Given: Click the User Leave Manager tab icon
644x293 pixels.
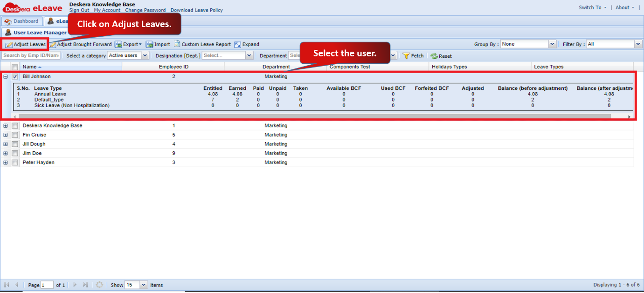Looking at the screenshot, I should (x=8, y=33).
